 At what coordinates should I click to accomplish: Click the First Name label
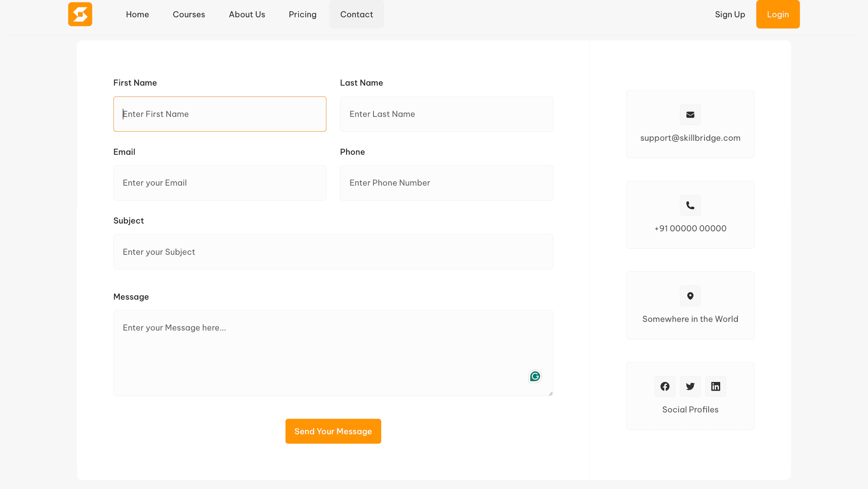point(135,83)
